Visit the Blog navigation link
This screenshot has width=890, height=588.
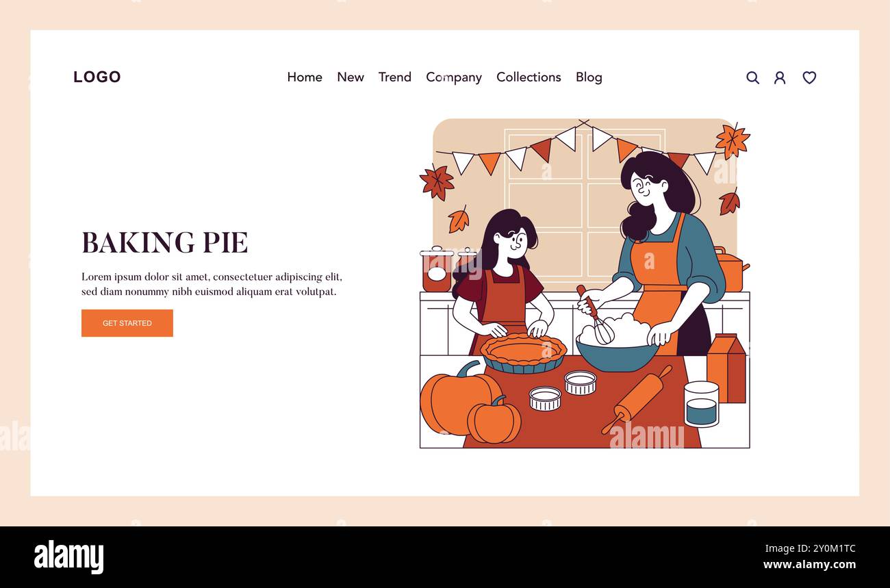pos(589,77)
